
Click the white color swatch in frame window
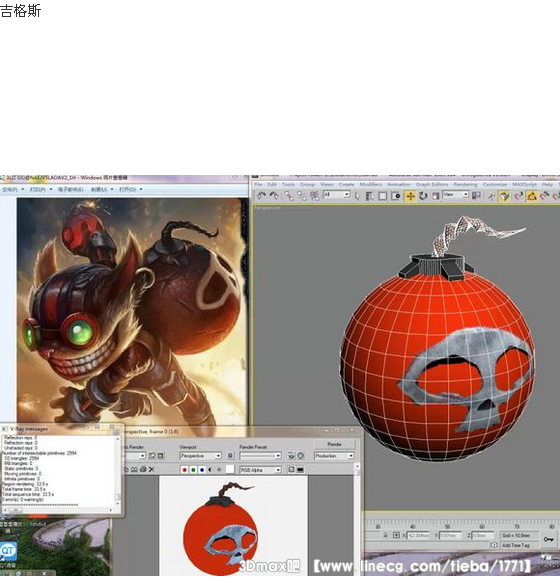coord(230,469)
